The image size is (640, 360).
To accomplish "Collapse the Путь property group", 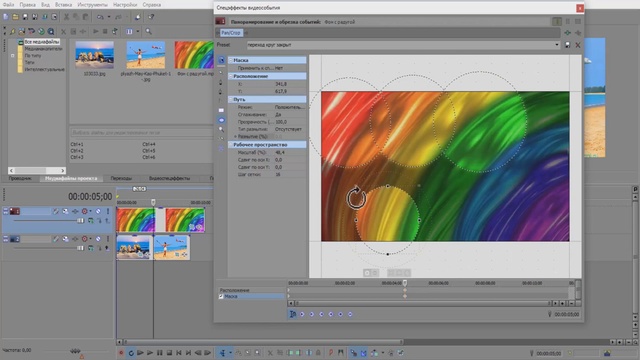I will (231, 100).
